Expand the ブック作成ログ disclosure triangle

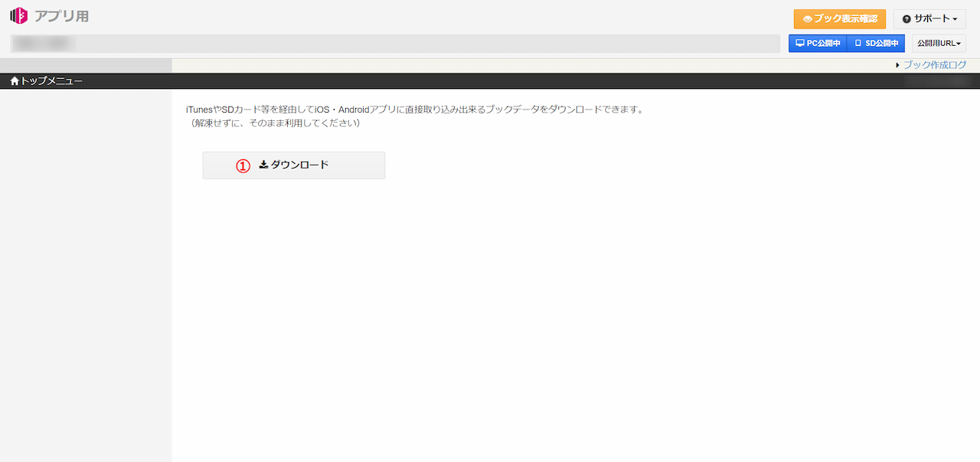click(x=898, y=64)
